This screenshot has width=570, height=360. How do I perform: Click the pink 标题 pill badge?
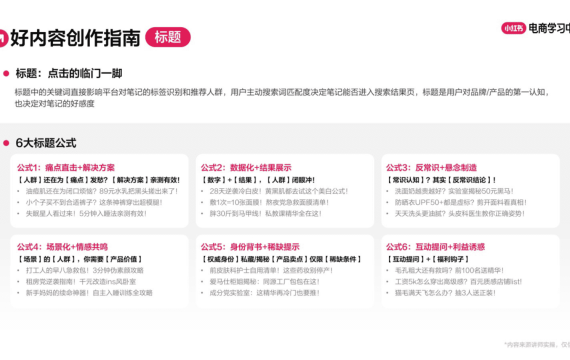[168, 37]
